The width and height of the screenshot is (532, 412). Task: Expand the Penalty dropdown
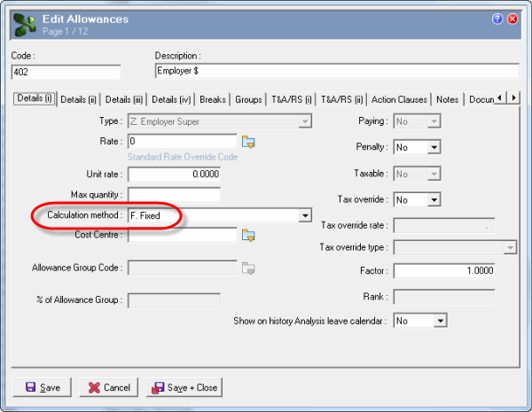pyautogui.click(x=434, y=147)
